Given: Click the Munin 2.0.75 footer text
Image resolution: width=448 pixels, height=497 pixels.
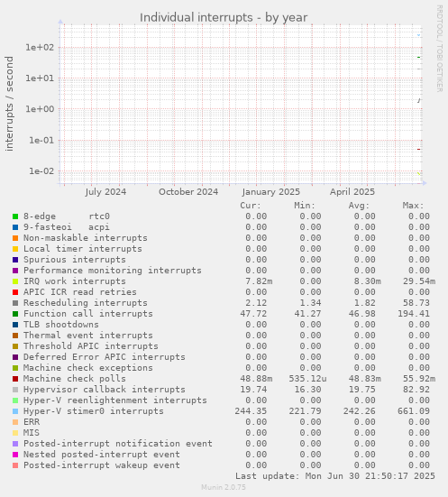Looking at the screenshot, I should pyautogui.click(x=224, y=487).
